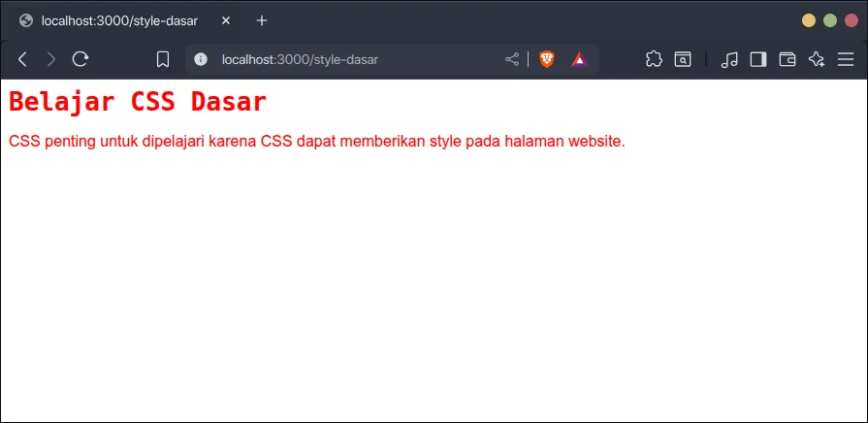868x423 pixels.
Task: Open Leo AI sparkle icon
Action: [817, 59]
